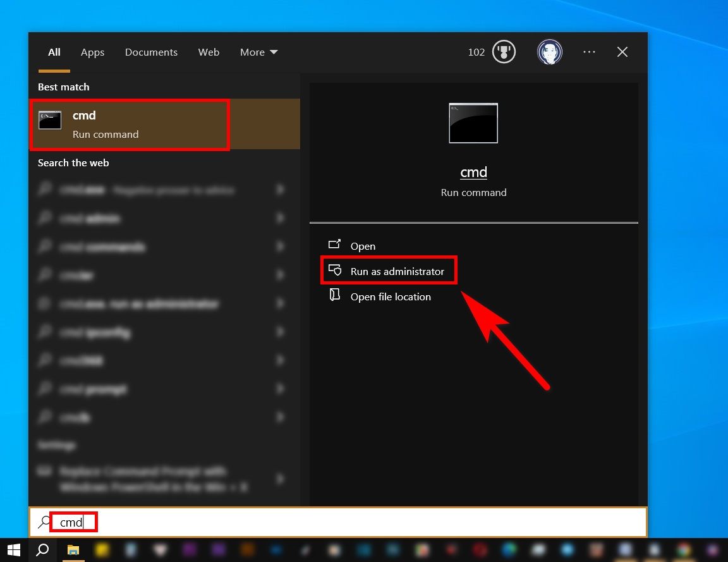728x562 pixels.
Task: Select the Web tab
Action: [209, 52]
